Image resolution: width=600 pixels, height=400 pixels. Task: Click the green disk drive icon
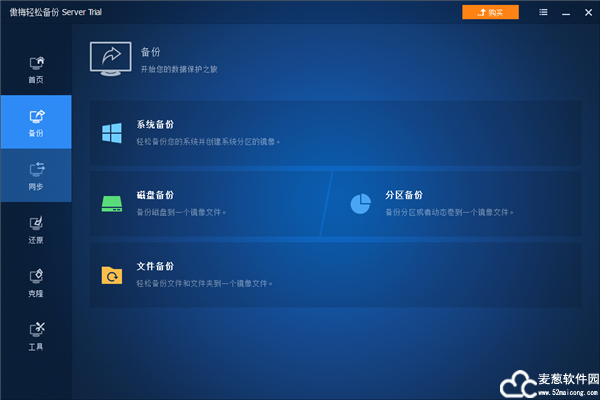pyautogui.click(x=112, y=204)
